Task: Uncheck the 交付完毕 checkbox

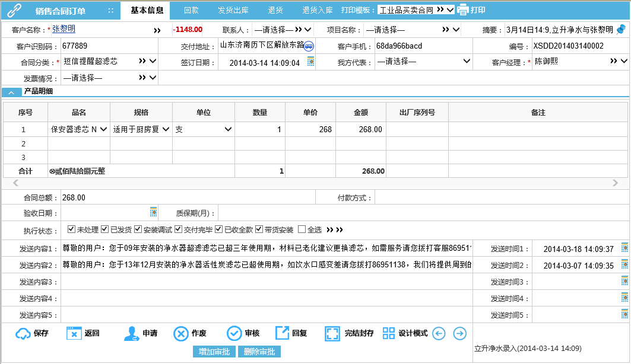Action: pos(178,229)
